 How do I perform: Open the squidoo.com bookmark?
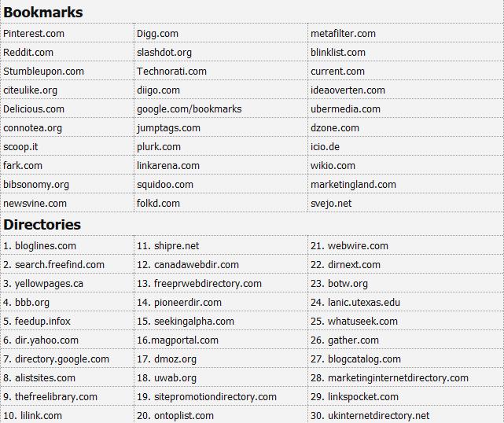point(165,185)
